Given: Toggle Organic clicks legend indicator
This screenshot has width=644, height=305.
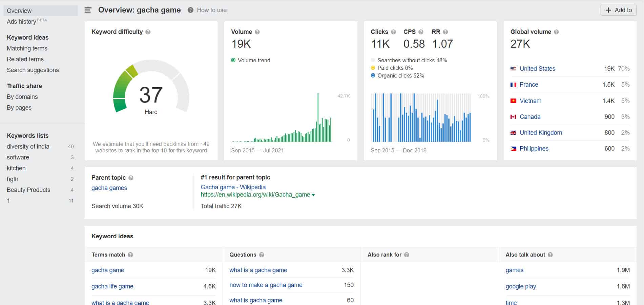Looking at the screenshot, I should [373, 75].
